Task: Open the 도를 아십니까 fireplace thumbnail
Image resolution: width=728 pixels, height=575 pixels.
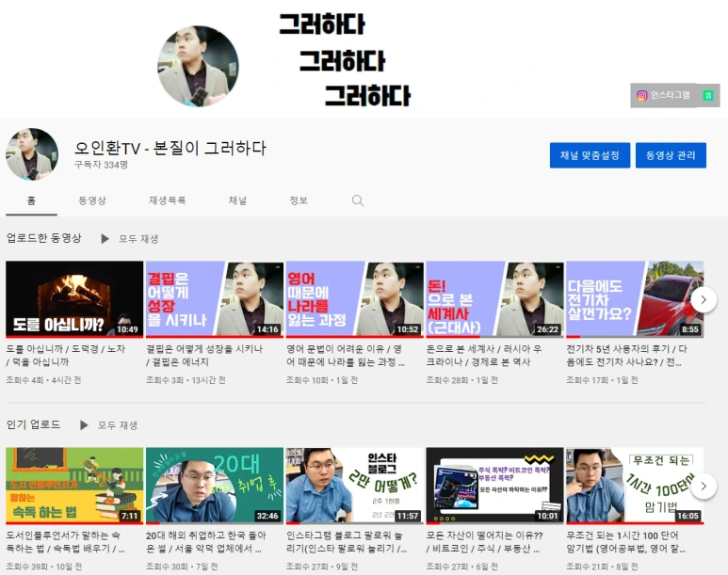Action: pos(74,299)
